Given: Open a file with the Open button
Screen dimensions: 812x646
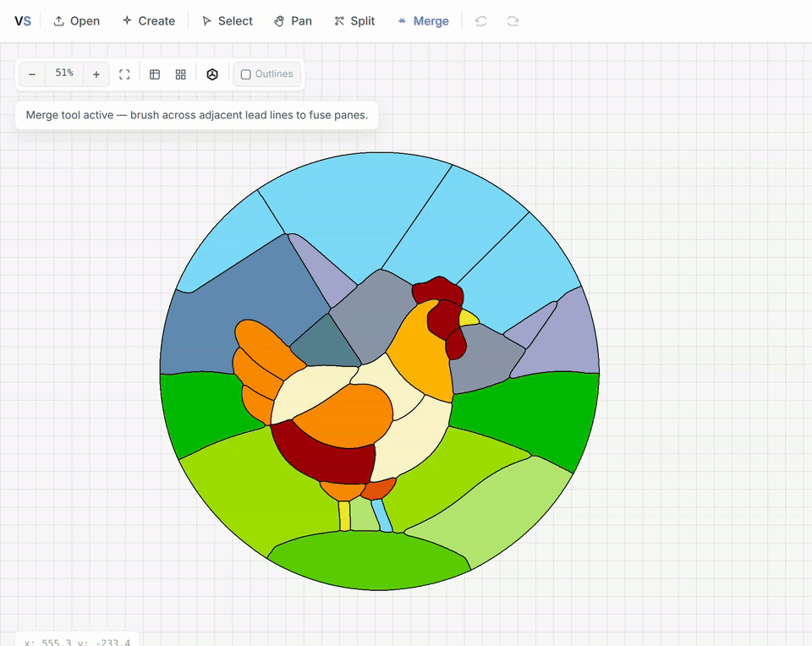Looking at the screenshot, I should click(x=77, y=21).
